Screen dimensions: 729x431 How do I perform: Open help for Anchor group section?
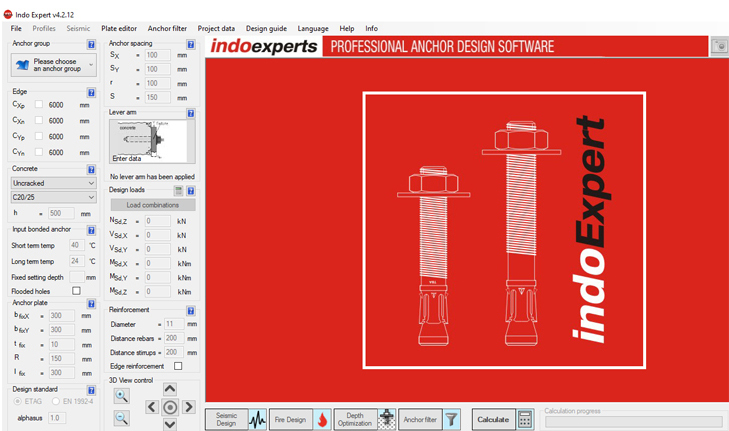coord(91,45)
